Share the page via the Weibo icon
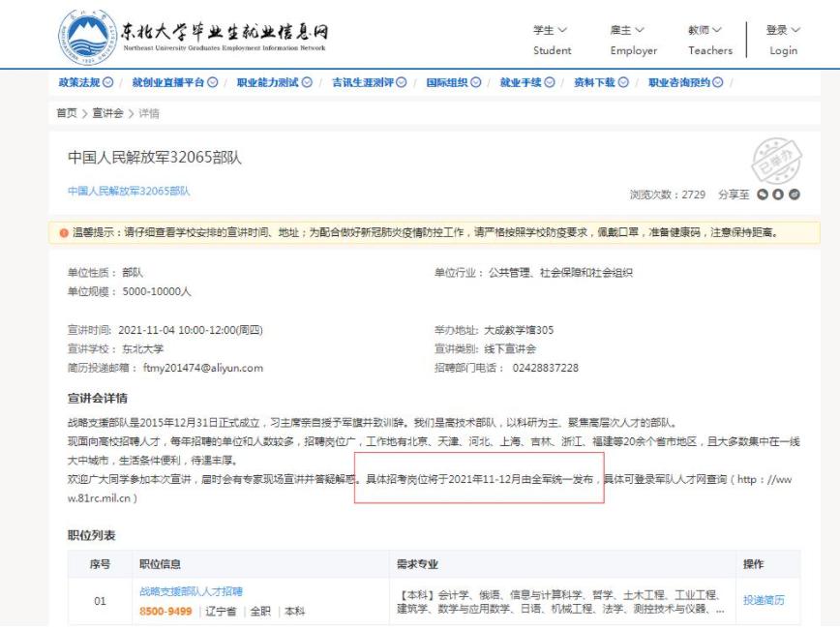Image resolution: width=840 pixels, height=631 pixels. pyautogui.click(x=794, y=195)
